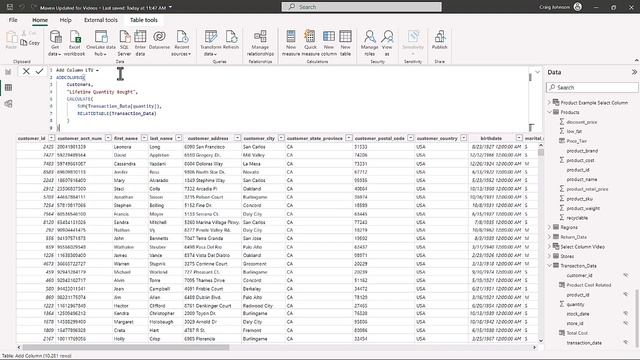Select the product_brand field

pyautogui.click(x=582, y=151)
